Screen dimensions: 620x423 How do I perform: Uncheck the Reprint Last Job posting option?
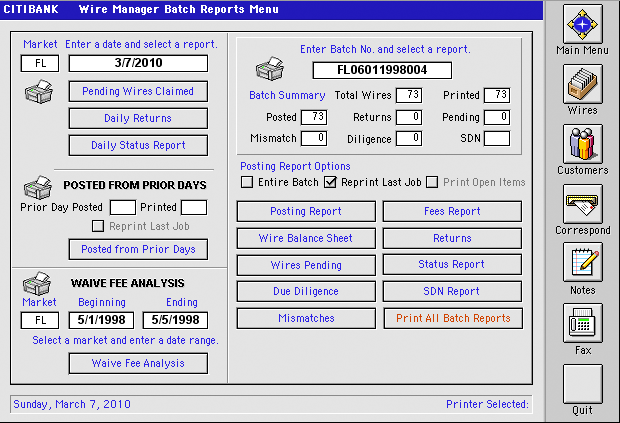(x=330, y=182)
